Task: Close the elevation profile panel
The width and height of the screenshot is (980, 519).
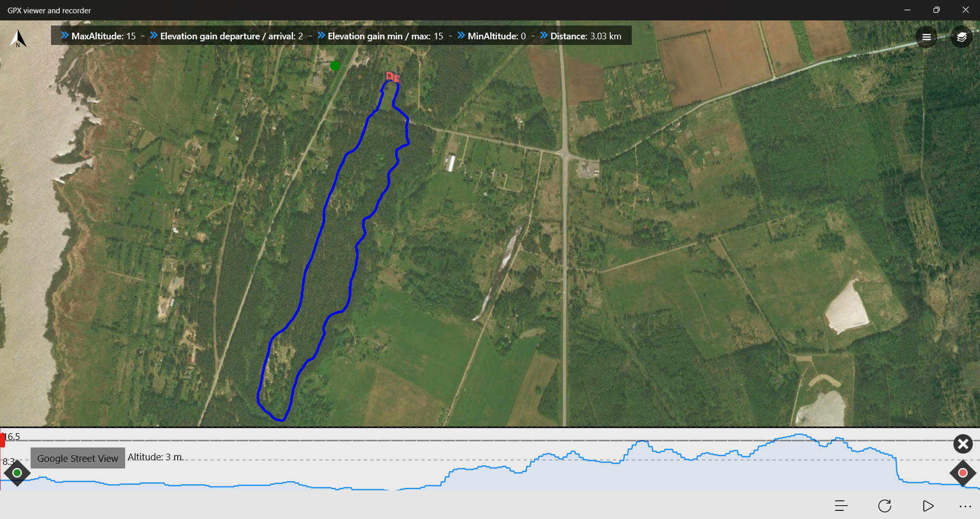Action: pyautogui.click(x=963, y=444)
